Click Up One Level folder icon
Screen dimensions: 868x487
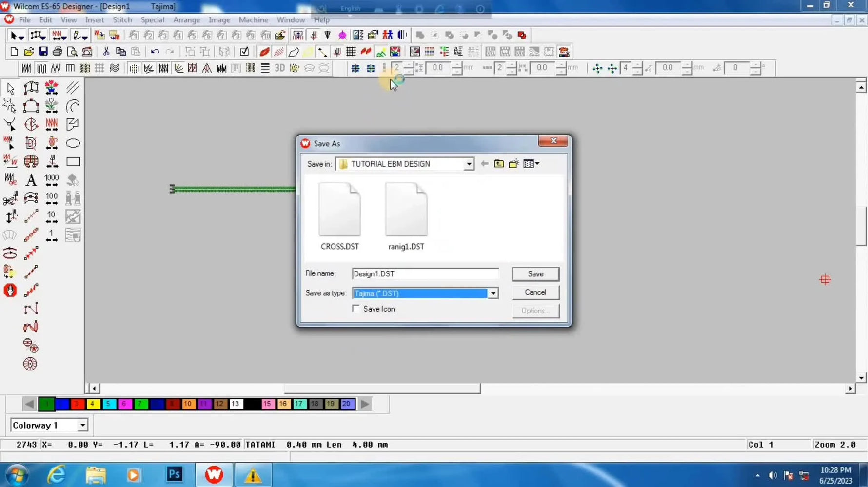(499, 164)
